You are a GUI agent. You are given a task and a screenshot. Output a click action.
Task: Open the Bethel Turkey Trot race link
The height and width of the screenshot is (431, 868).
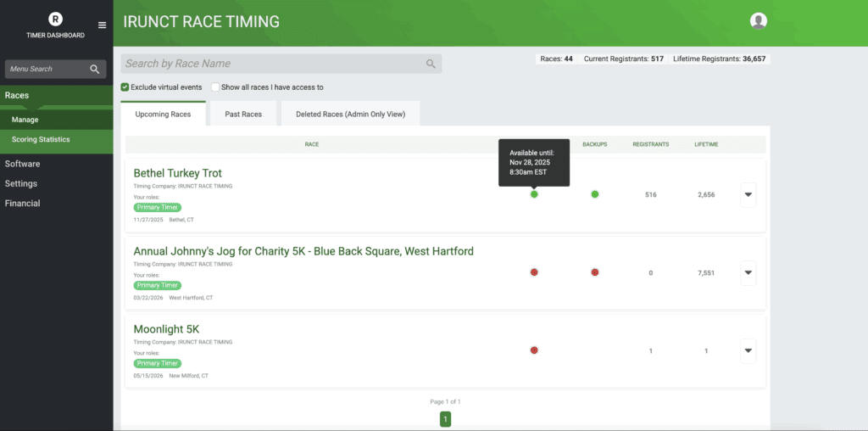point(178,173)
